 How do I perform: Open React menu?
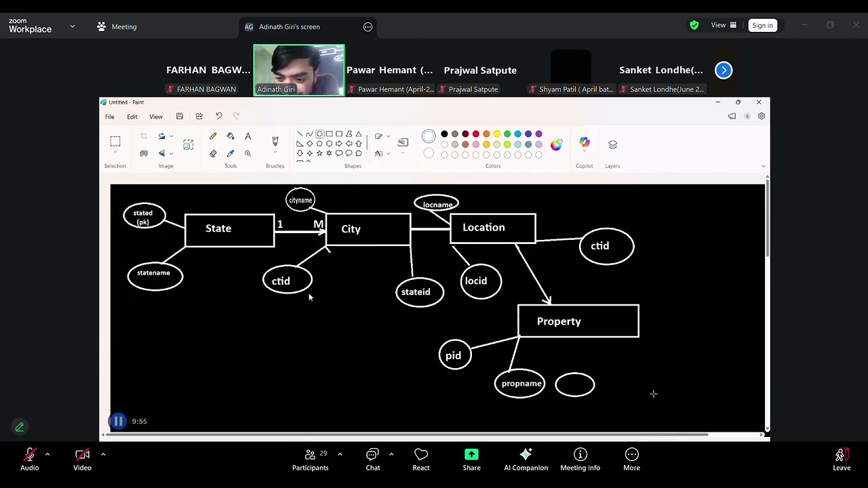click(x=421, y=459)
